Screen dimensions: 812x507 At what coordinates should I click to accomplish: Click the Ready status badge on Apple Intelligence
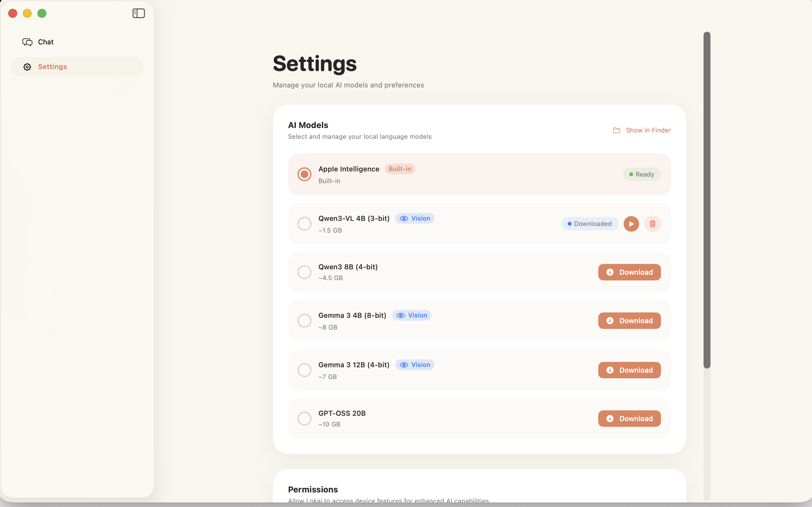click(641, 174)
